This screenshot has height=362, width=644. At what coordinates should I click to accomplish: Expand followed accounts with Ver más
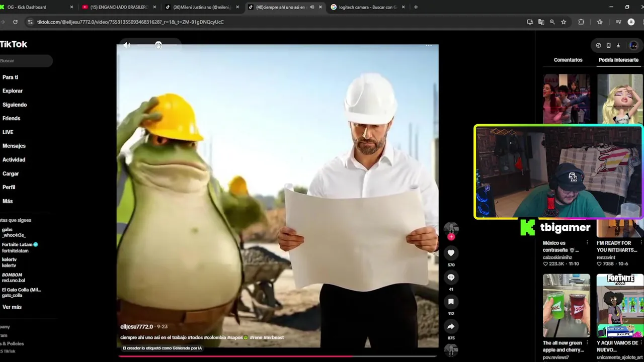(12, 307)
